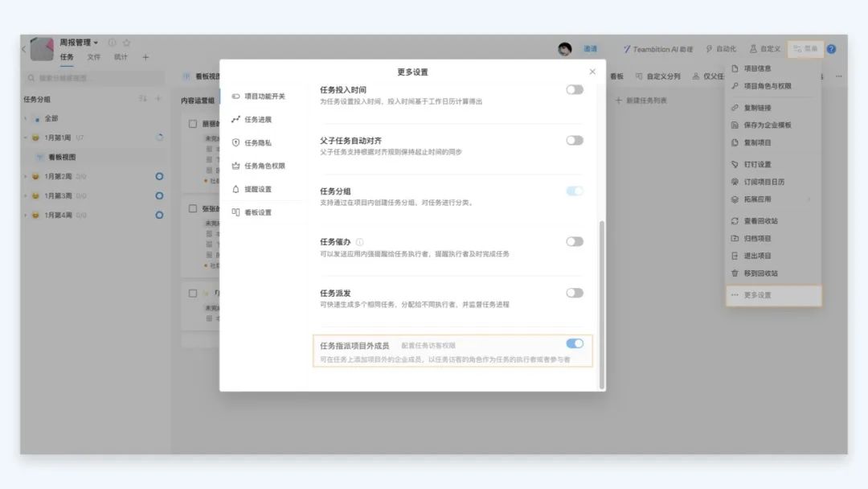Select 看板视图 under 1月第1周
868x489 pixels.
(x=62, y=158)
